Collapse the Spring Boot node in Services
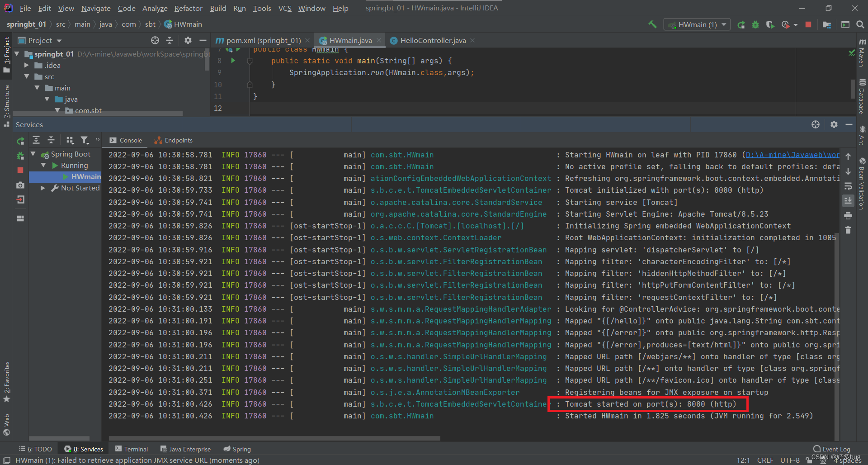This screenshot has height=465, width=868. (33, 154)
